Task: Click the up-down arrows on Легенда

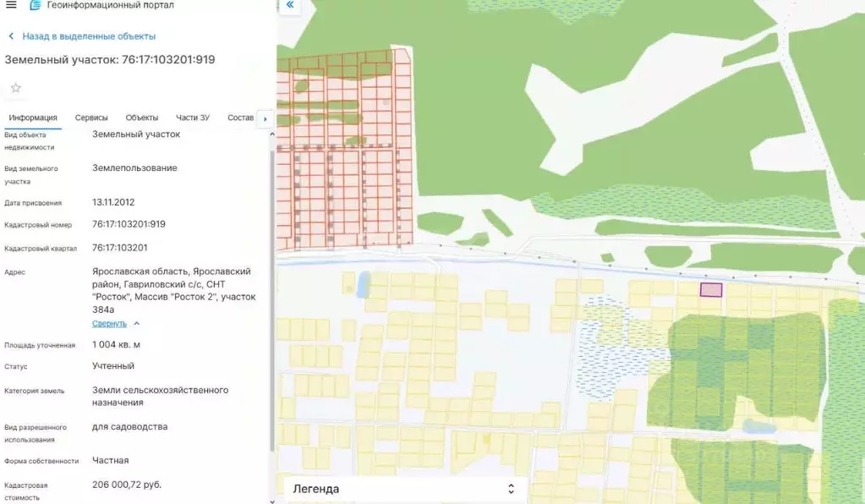Action: pyautogui.click(x=511, y=489)
